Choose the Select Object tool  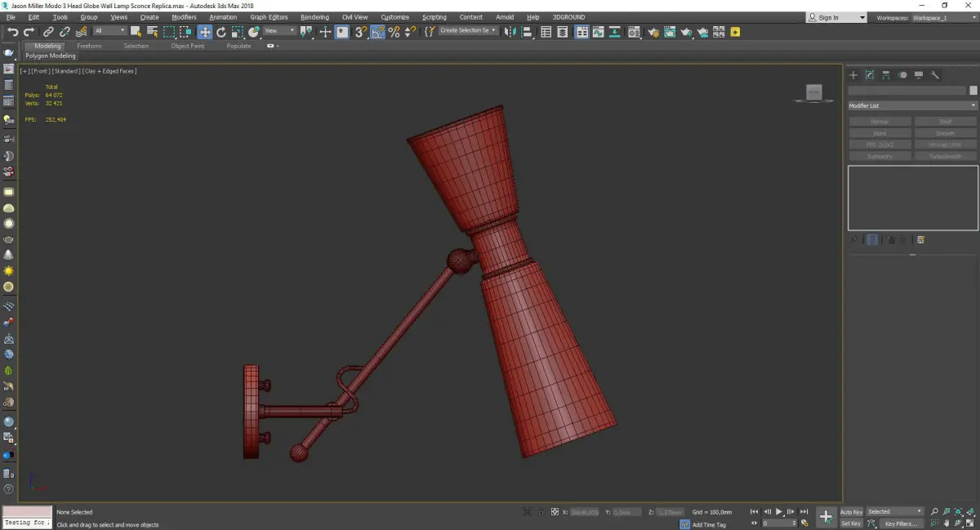(x=136, y=32)
